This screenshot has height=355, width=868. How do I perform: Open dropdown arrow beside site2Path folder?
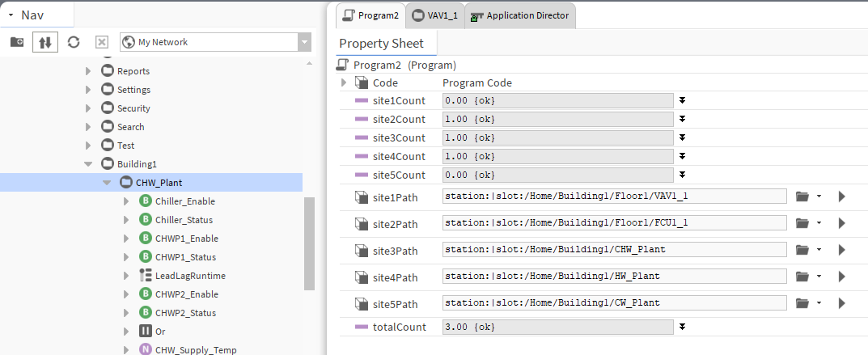pos(819,223)
